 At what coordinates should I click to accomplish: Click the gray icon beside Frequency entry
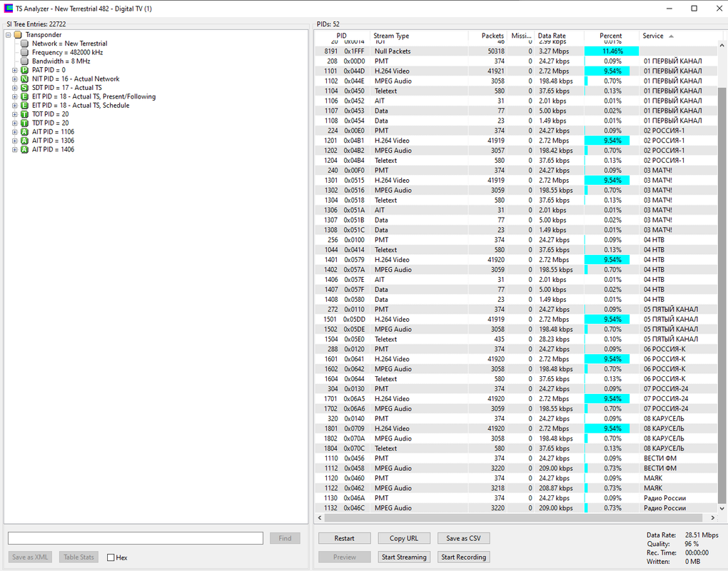coord(24,52)
